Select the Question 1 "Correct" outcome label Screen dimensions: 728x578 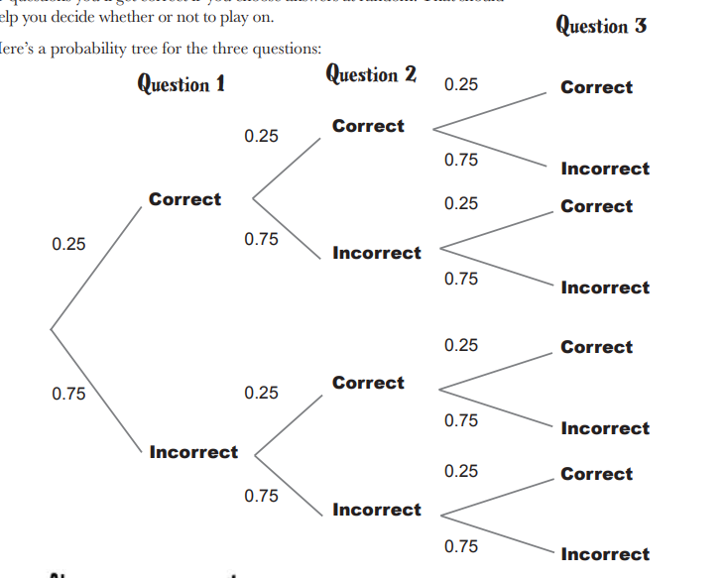(185, 199)
